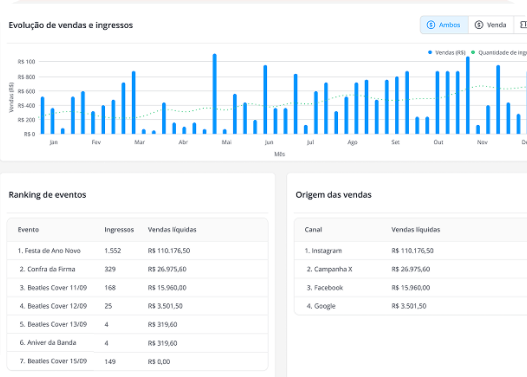Click the 149 ingressos value
The height and width of the screenshot is (377, 527).
(x=110, y=362)
